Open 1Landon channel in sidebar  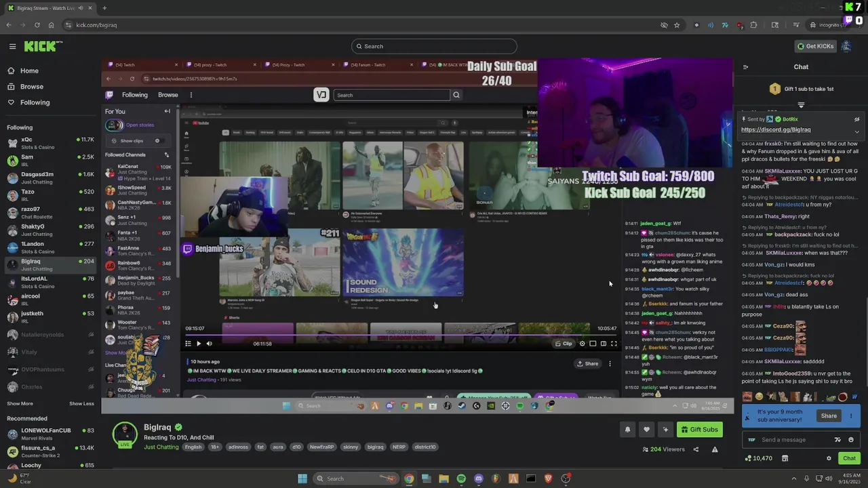click(50, 247)
